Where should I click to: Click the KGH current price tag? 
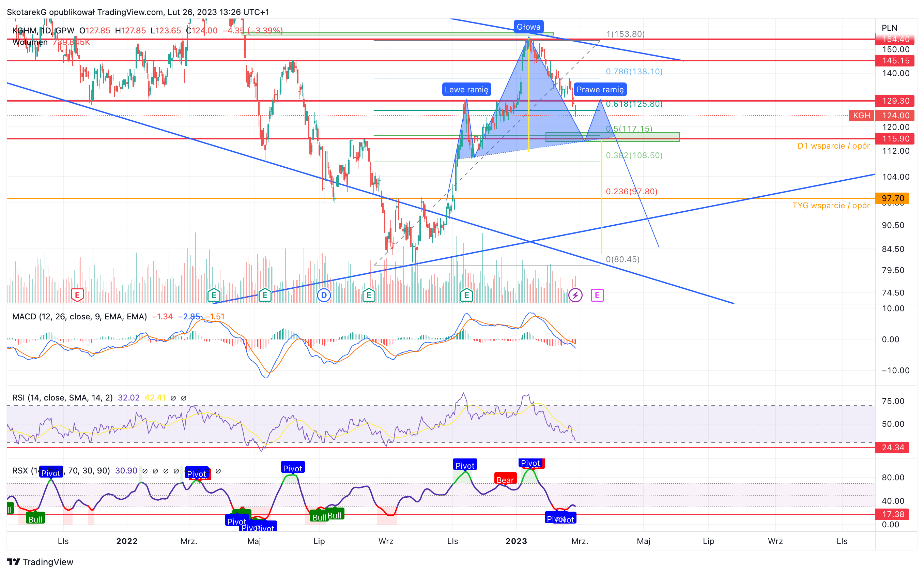(861, 116)
